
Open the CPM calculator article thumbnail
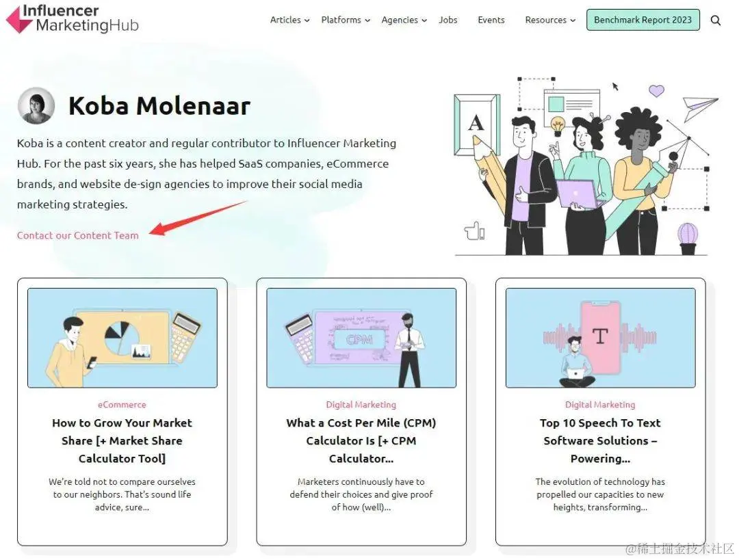tap(361, 338)
